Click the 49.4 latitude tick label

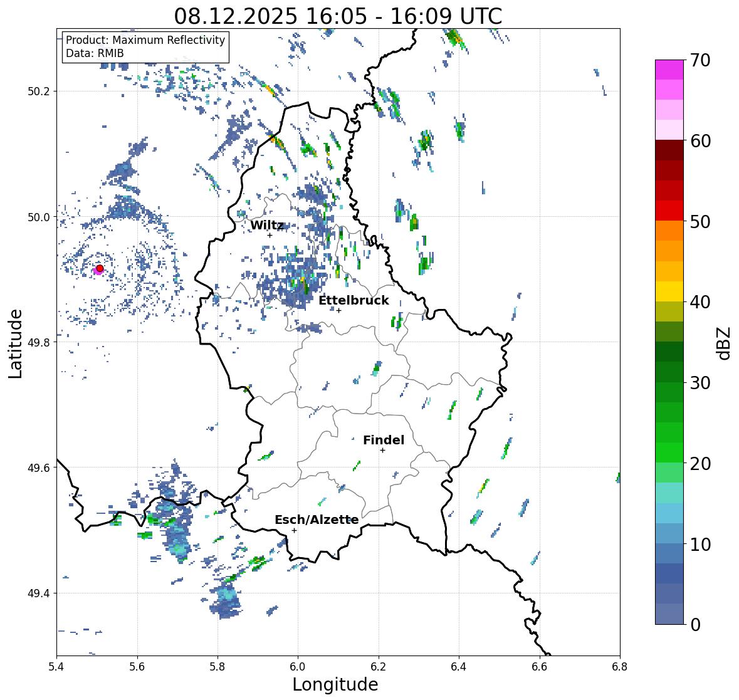(39, 593)
